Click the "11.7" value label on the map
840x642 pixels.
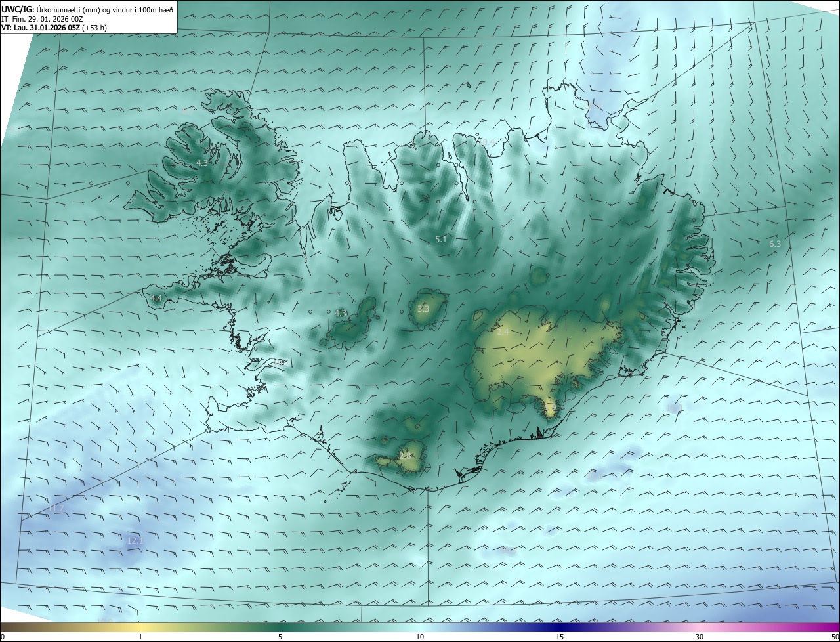click(x=57, y=509)
